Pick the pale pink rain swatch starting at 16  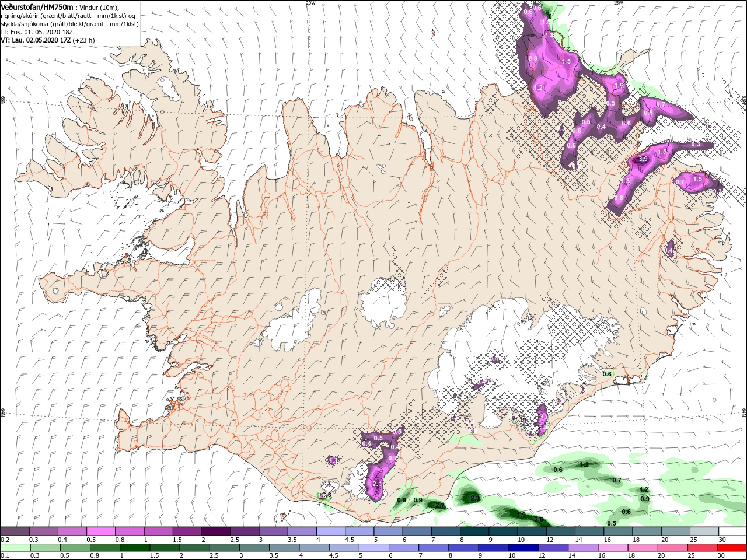(613, 548)
